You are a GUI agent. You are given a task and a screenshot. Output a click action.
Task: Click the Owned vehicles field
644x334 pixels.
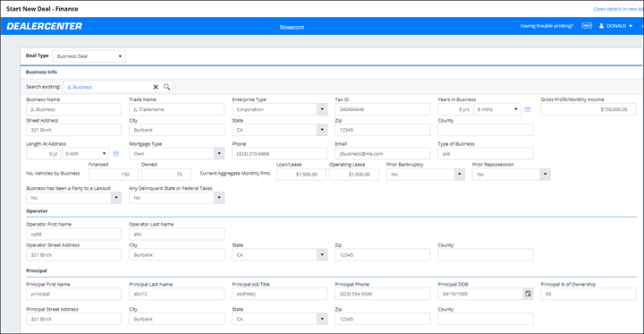pos(166,175)
